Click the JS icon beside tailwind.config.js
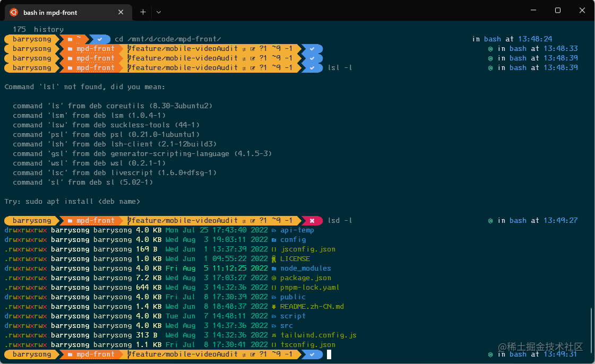 tap(274, 335)
